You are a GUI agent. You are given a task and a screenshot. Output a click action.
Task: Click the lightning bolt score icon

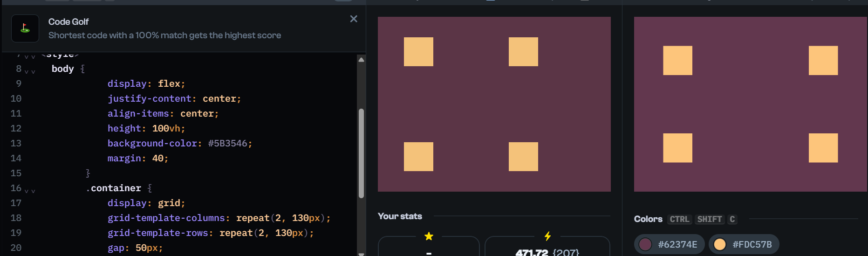click(547, 236)
